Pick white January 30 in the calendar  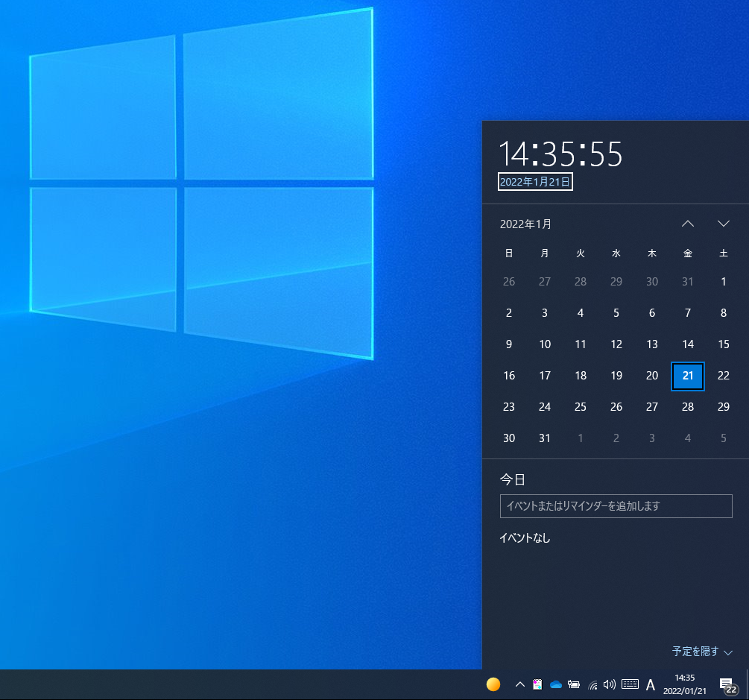click(509, 438)
